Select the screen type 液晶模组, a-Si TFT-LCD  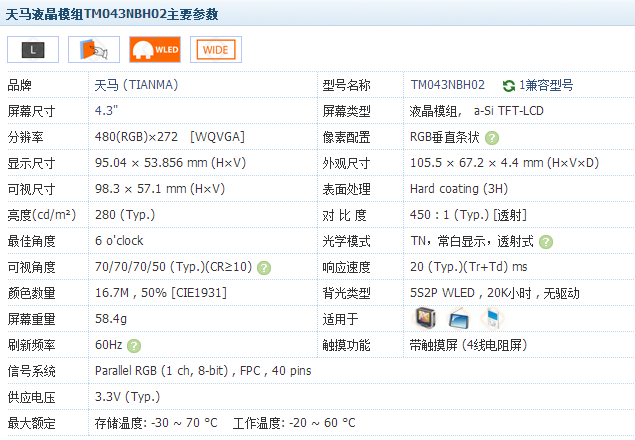pyautogui.click(x=477, y=111)
